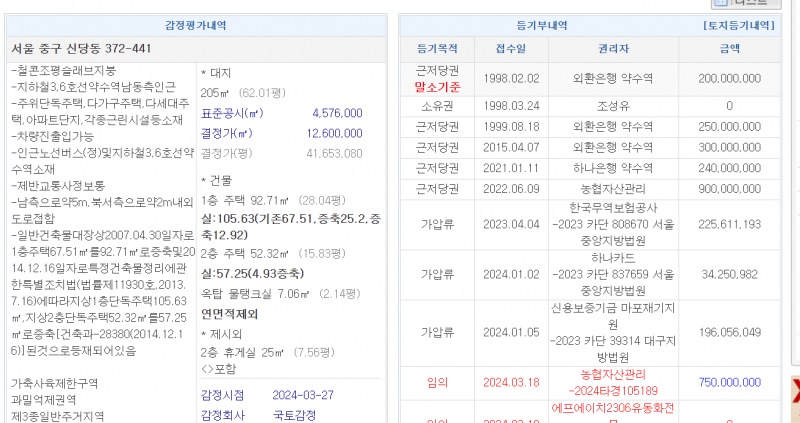Click the red X icon at right edge

coord(795,391)
